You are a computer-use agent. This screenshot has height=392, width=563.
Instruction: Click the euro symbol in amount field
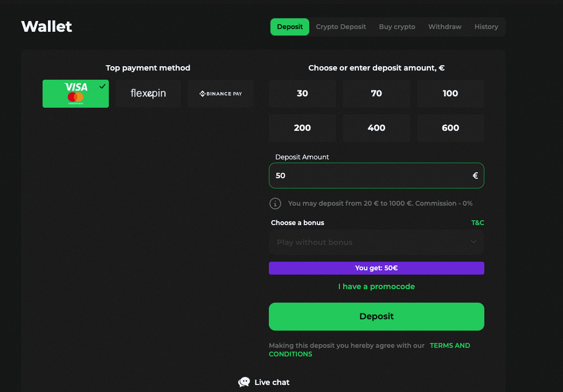pyautogui.click(x=475, y=176)
